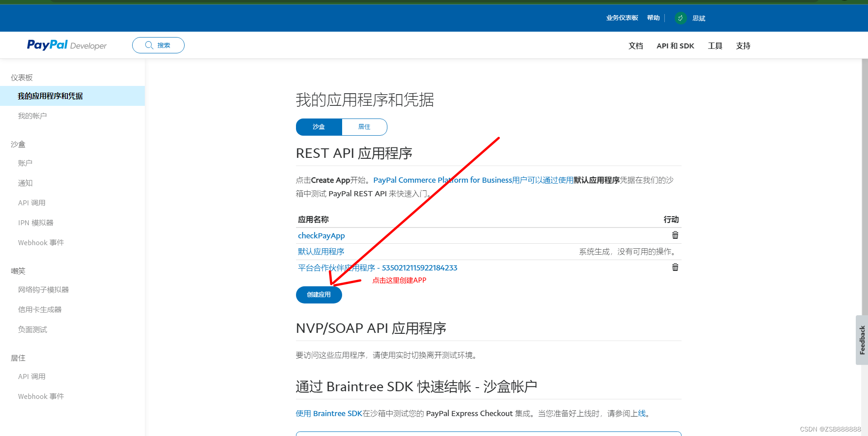Click the 搜索 search field
The width and height of the screenshot is (868, 436).
click(158, 45)
